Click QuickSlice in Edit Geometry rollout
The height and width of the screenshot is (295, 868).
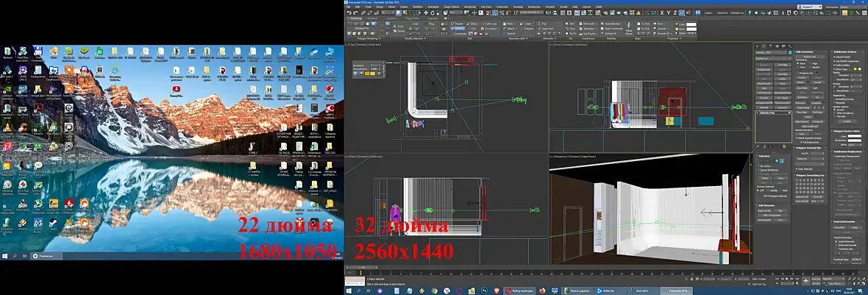point(802,97)
